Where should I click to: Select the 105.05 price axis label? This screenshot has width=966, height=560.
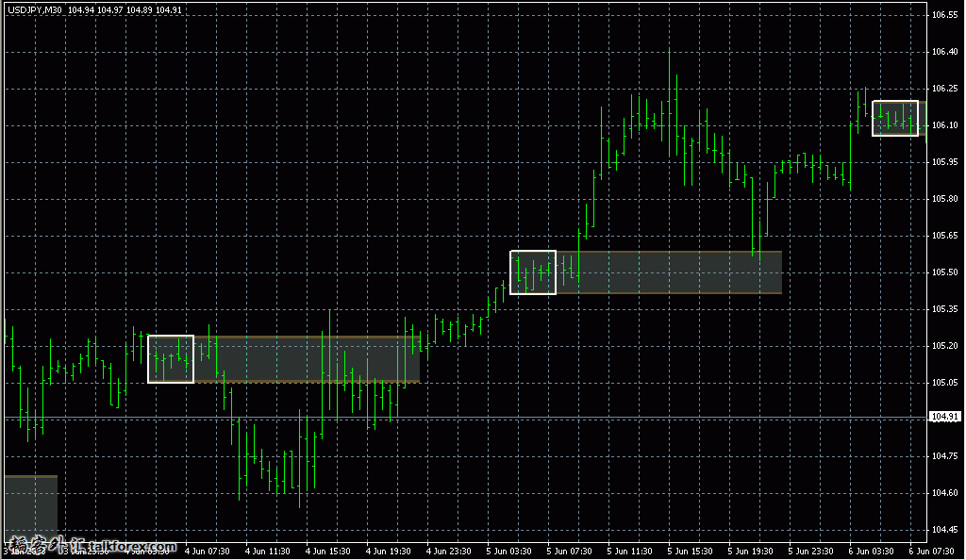(944, 382)
